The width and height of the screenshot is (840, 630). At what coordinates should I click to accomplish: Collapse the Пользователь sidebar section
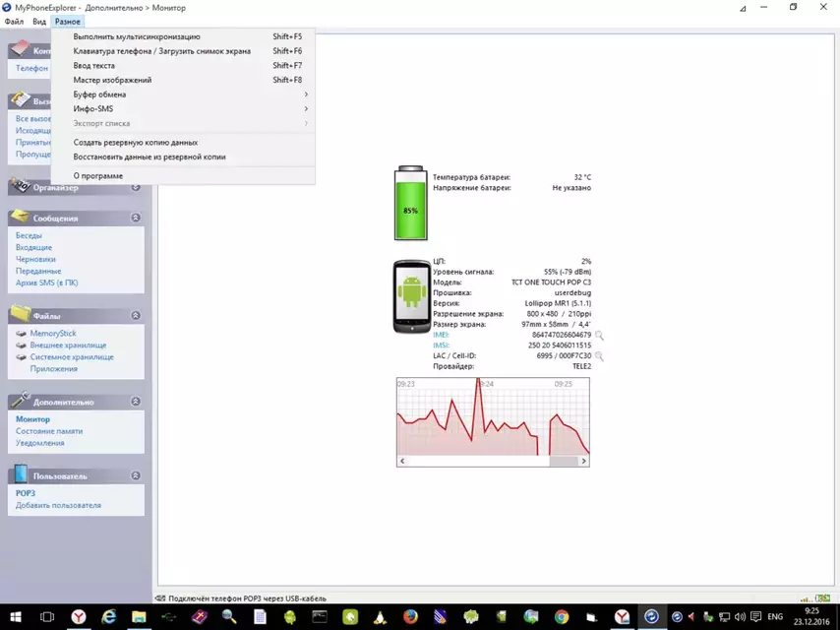(136, 475)
